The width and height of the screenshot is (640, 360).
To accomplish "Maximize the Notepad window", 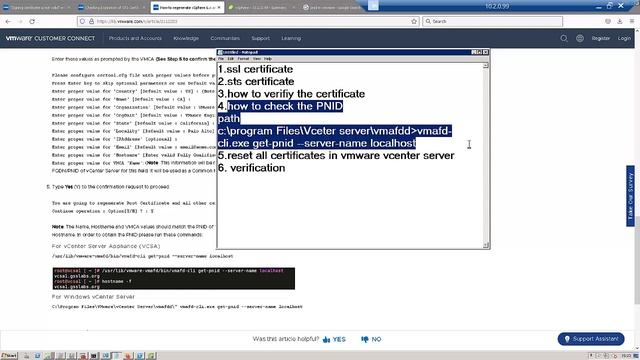I will click(x=480, y=52).
